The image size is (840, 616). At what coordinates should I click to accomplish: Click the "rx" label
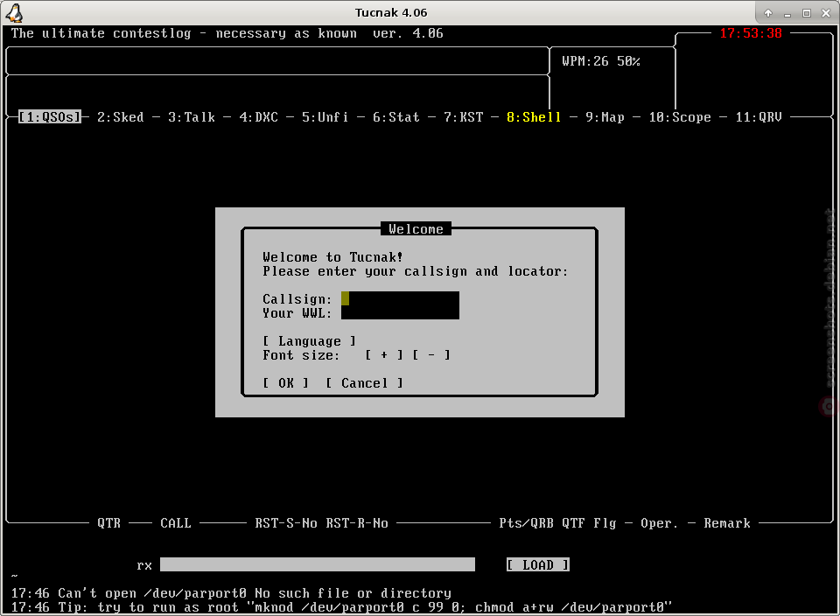144,565
